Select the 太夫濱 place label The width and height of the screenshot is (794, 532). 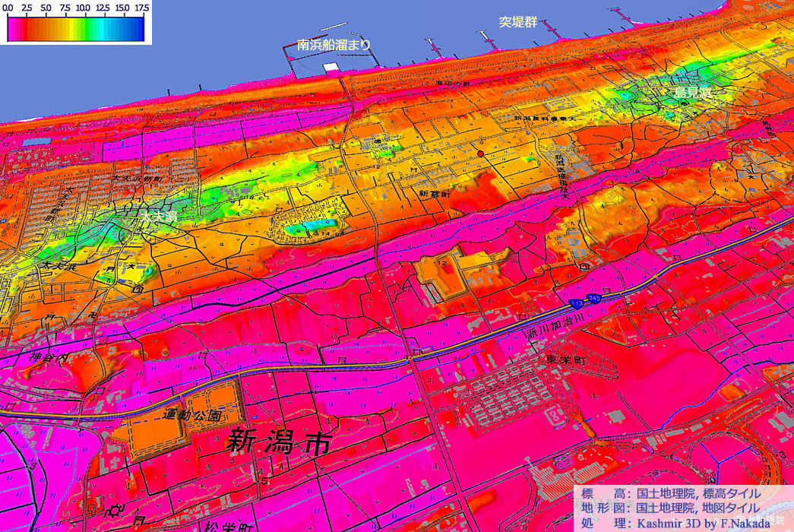[158, 217]
